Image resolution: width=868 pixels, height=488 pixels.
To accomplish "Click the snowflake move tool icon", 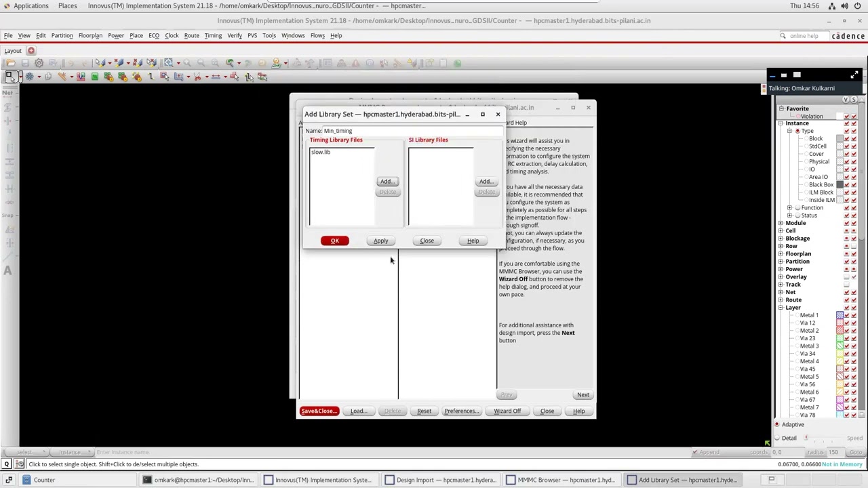I will (x=29, y=77).
